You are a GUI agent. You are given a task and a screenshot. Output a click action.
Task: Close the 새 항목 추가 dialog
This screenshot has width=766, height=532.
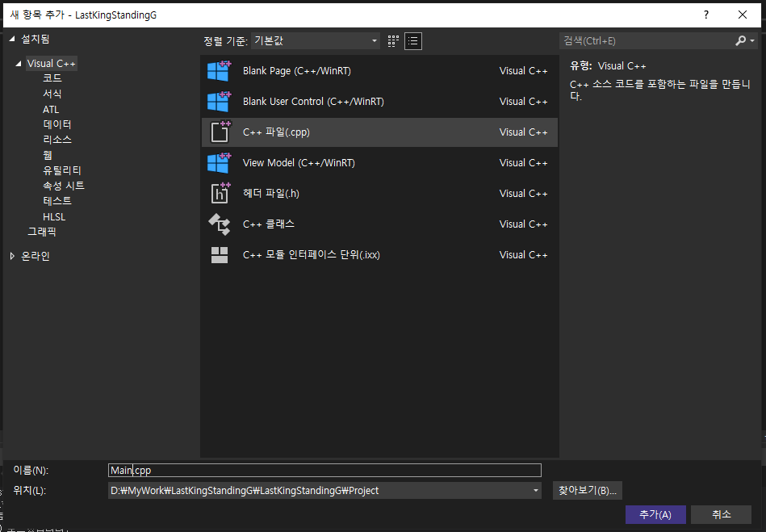[743, 15]
